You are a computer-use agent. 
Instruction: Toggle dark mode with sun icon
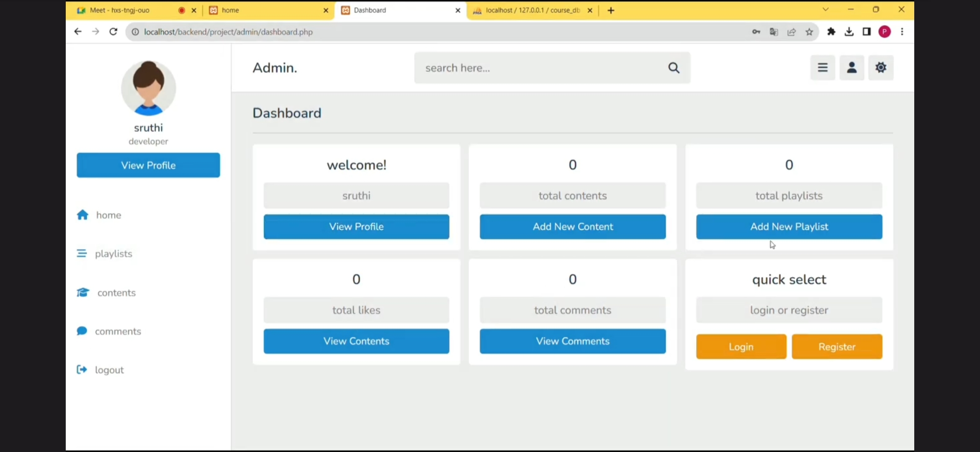coord(881,67)
